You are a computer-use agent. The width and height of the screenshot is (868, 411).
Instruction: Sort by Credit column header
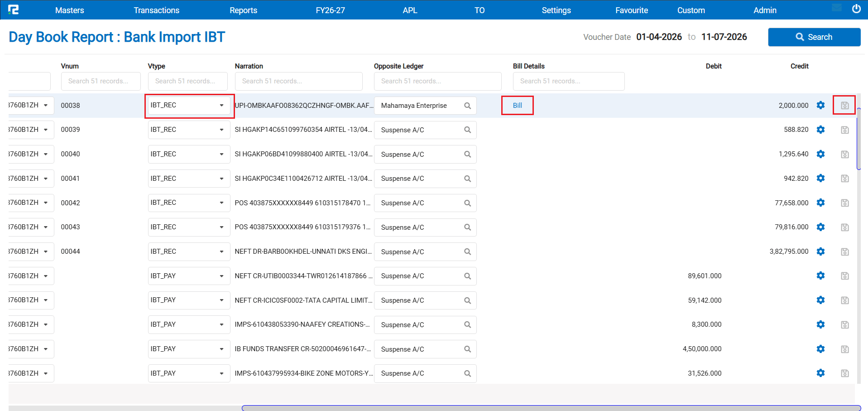tap(799, 66)
